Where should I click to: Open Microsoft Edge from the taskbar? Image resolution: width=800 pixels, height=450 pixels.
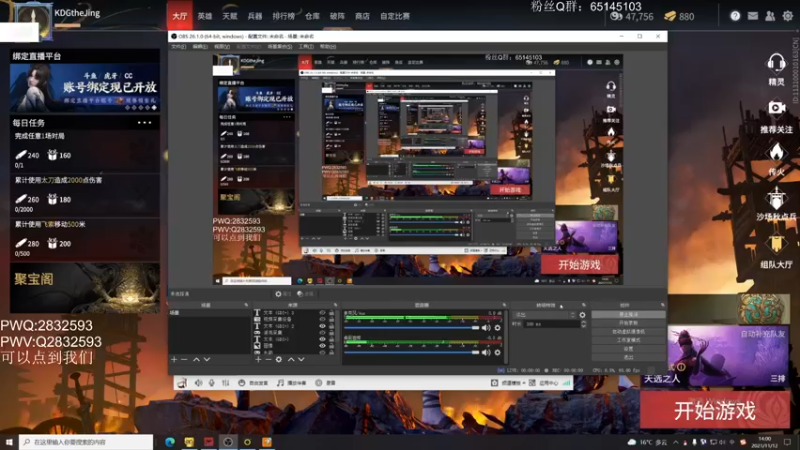pos(170,442)
